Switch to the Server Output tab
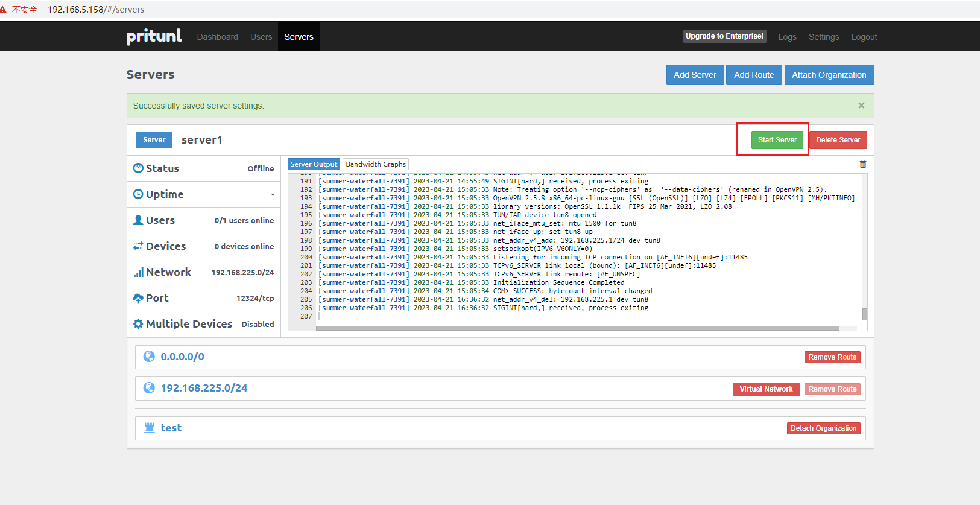The width and height of the screenshot is (980, 505). pyautogui.click(x=314, y=164)
